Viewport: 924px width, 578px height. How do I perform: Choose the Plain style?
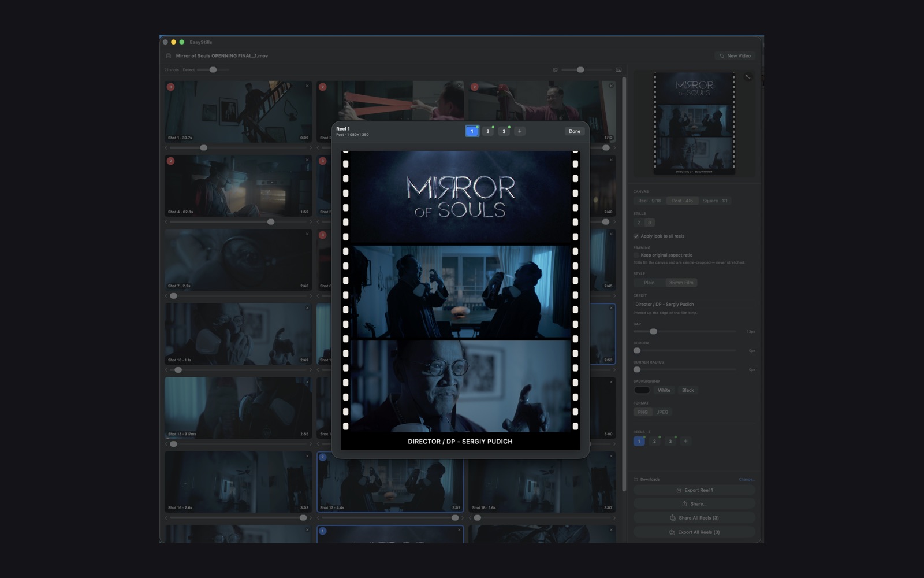coord(649,283)
